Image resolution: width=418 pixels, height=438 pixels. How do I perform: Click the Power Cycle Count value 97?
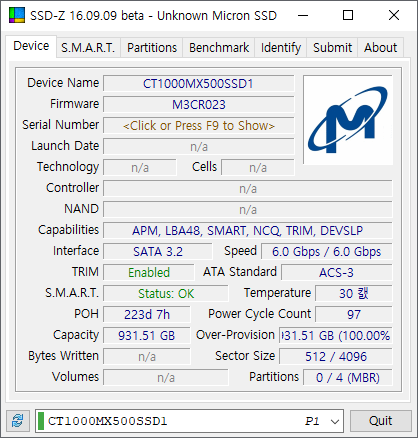(354, 315)
